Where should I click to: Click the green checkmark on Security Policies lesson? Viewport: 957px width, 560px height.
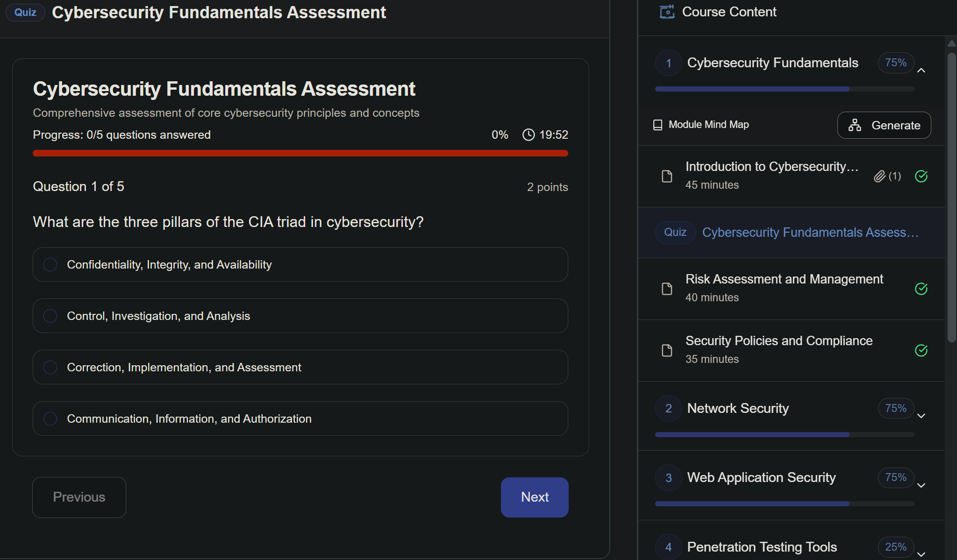921,350
